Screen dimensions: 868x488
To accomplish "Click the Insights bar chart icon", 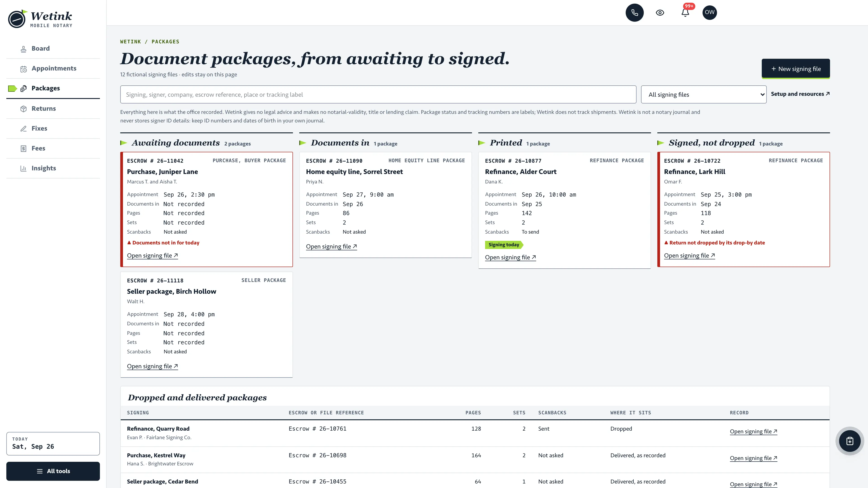I will pos(24,168).
